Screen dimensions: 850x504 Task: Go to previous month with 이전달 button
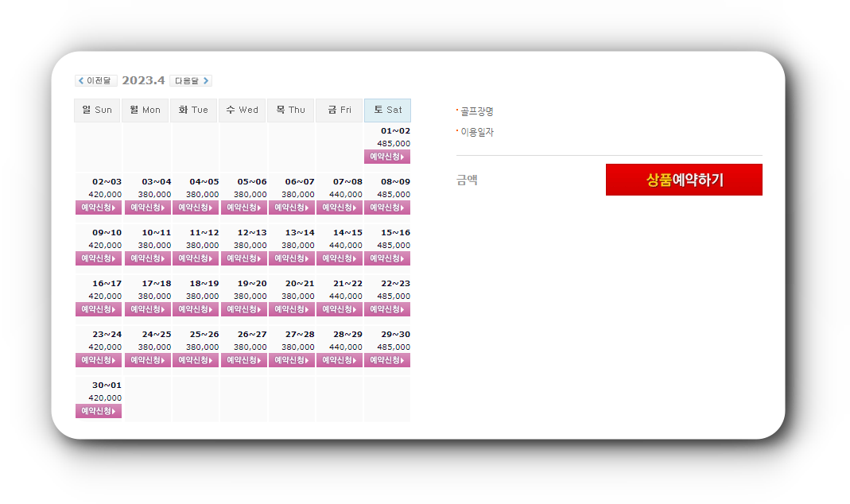pos(96,81)
